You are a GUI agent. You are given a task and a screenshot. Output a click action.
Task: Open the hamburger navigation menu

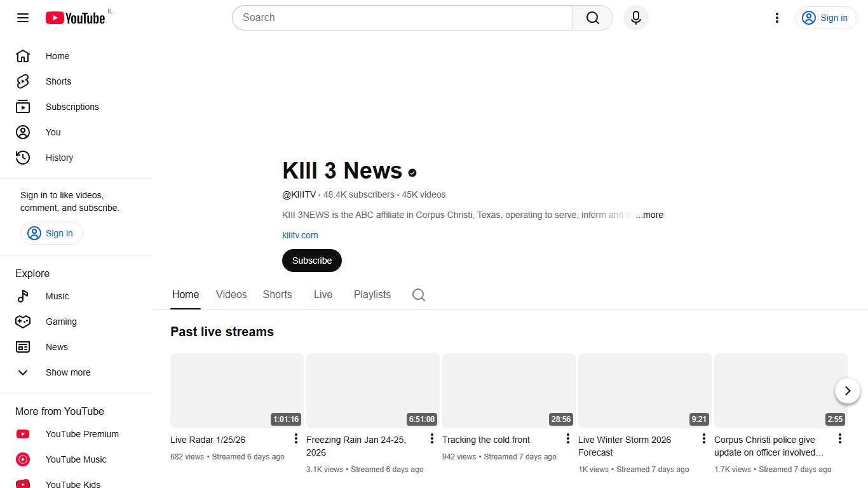22,18
